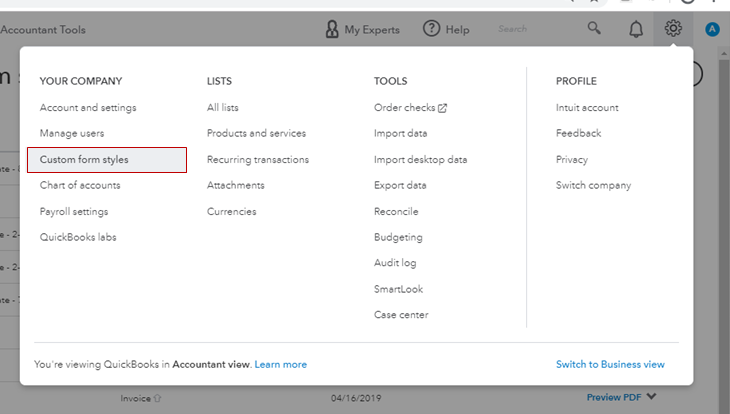The image size is (730, 414).
Task: Open QuickBooks labs
Action: [x=78, y=237]
